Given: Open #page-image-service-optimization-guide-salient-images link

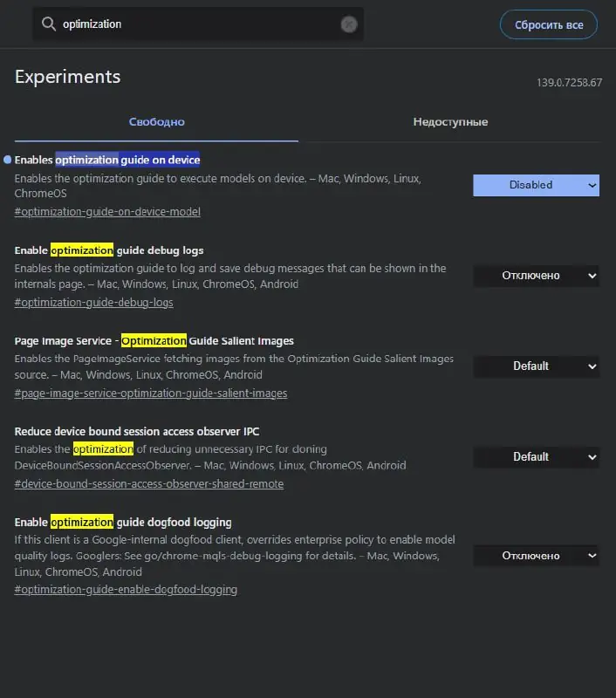Looking at the screenshot, I should pyautogui.click(x=151, y=393).
